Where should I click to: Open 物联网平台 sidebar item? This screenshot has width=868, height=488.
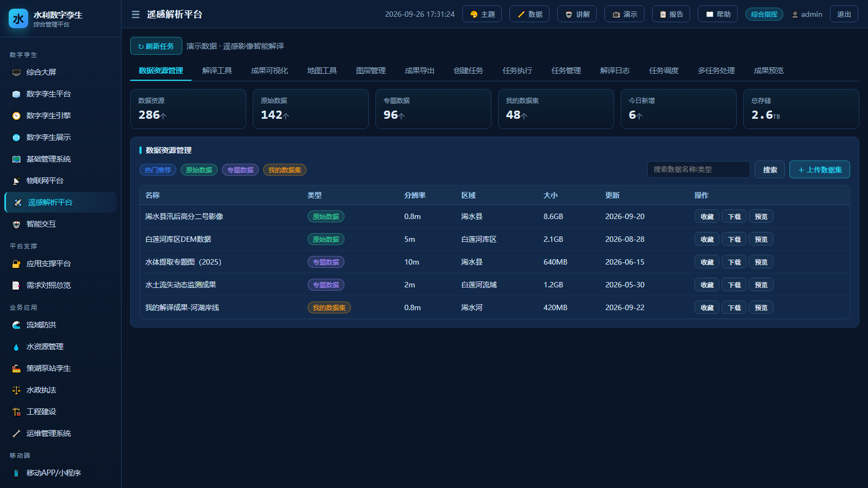[60, 181]
